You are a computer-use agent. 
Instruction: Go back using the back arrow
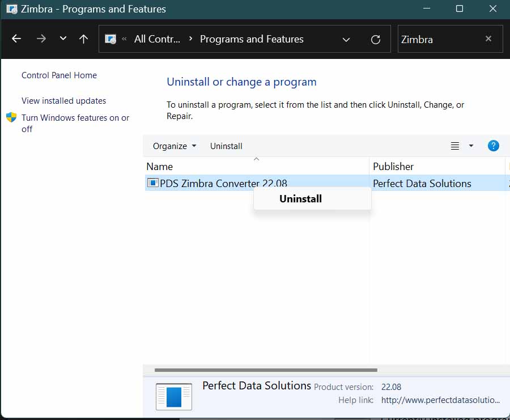(x=16, y=39)
